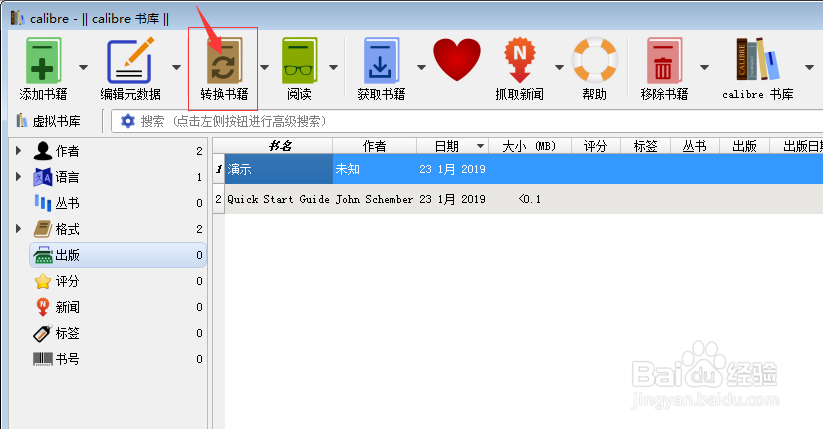823x429 pixels.
Task: Open the book viewer via 阅读 icon
Action: coord(299,60)
